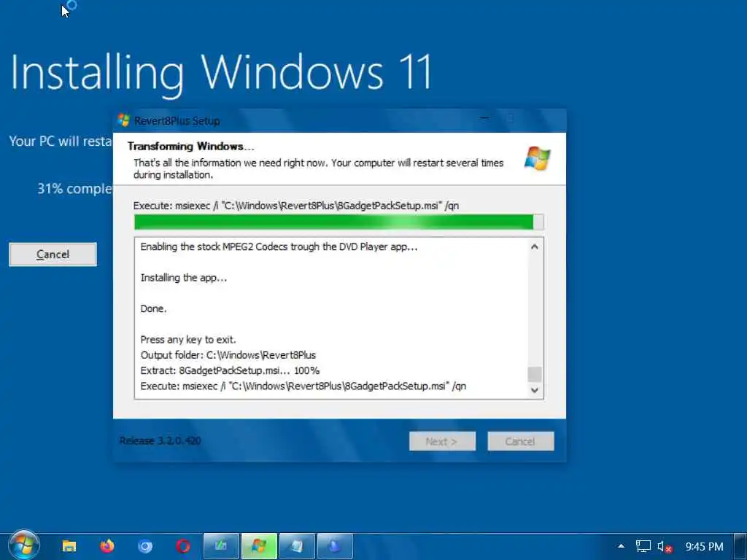
Task: Click the install log scrollbar thumb
Action: pyautogui.click(x=535, y=374)
